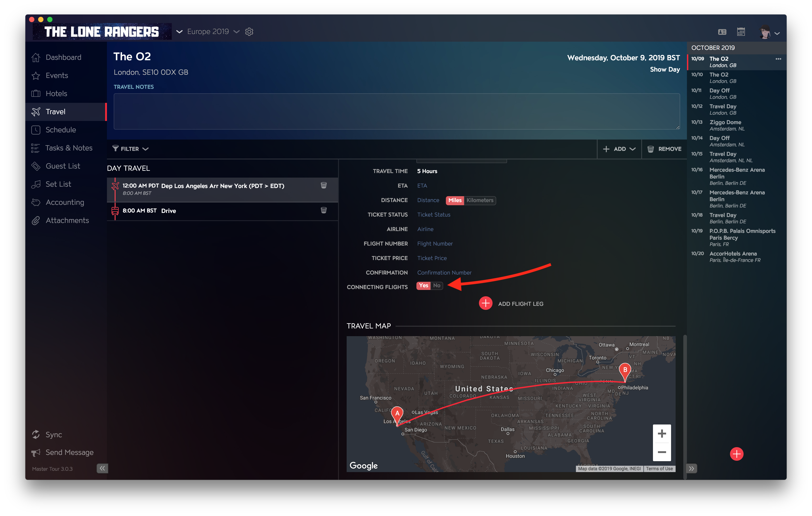Click the ETA field
Screen dimensions: 812x516
(422, 186)
